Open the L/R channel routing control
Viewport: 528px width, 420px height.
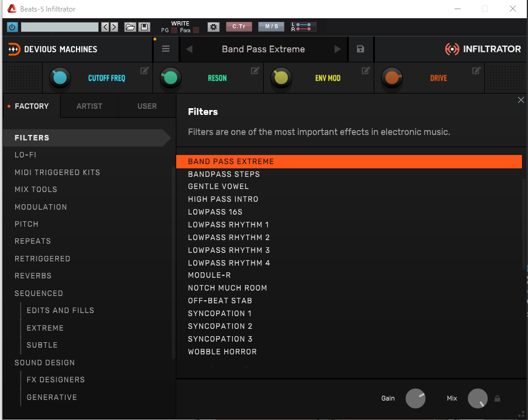tap(303, 27)
